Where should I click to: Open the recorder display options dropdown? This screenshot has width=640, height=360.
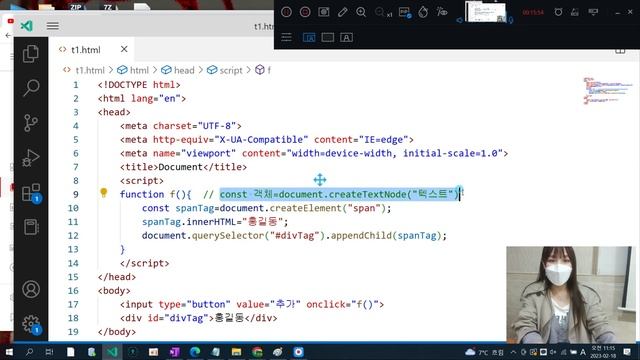[x=593, y=12]
